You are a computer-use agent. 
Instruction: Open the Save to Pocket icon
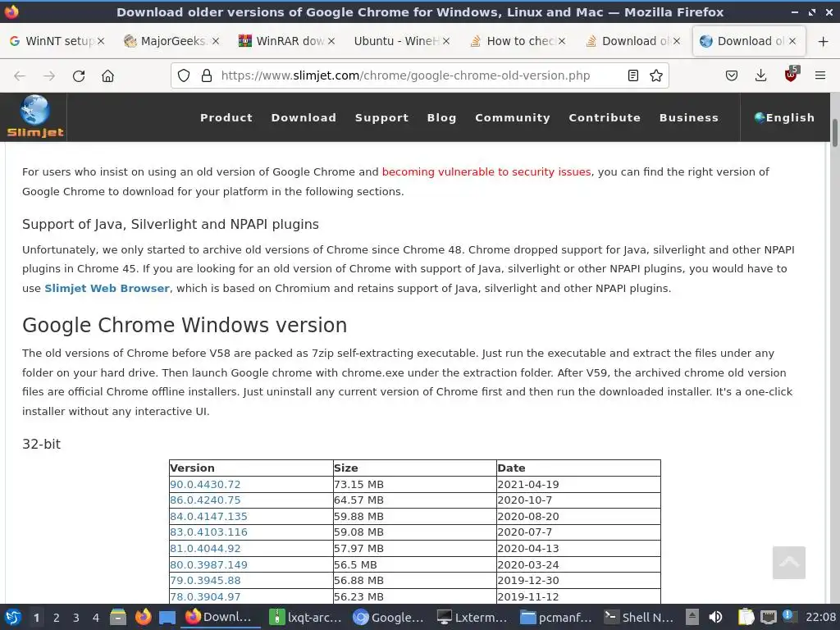pos(731,75)
